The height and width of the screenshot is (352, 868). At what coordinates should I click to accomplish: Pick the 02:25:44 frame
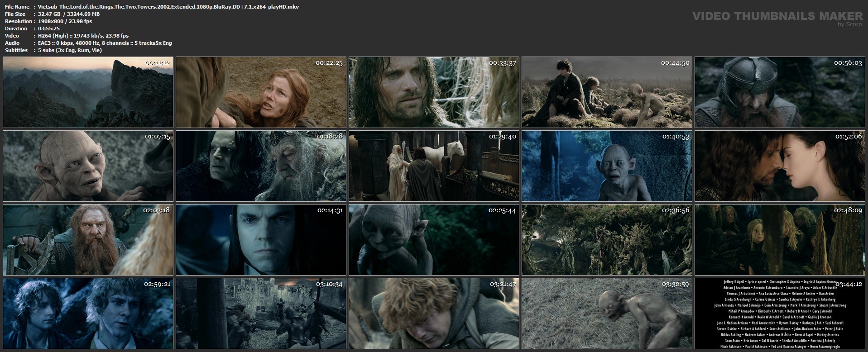pos(434,240)
